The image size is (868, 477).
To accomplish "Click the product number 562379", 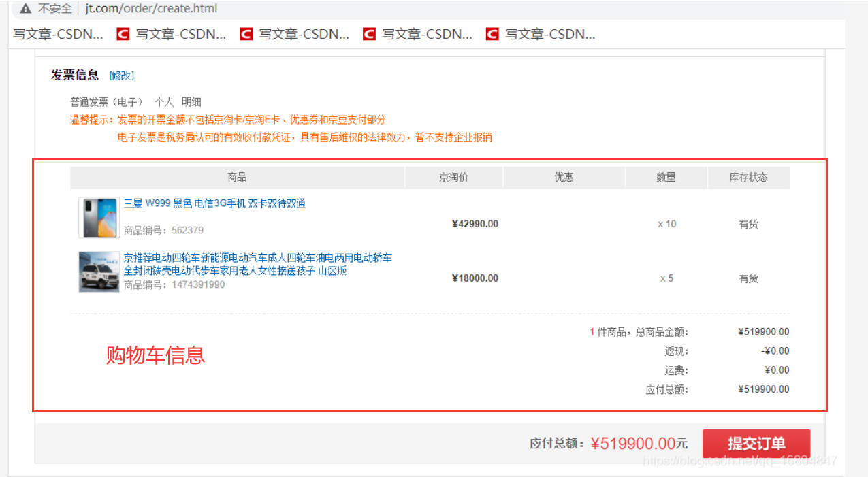I will (187, 230).
